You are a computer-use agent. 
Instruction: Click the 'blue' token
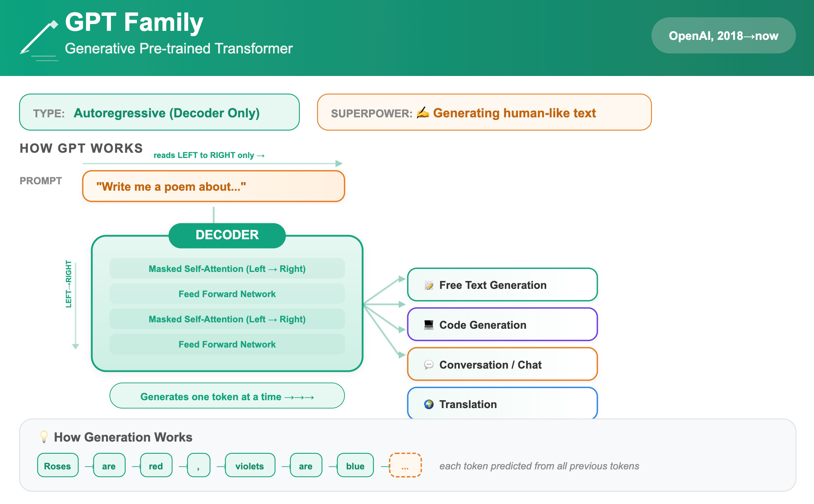click(355, 465)
